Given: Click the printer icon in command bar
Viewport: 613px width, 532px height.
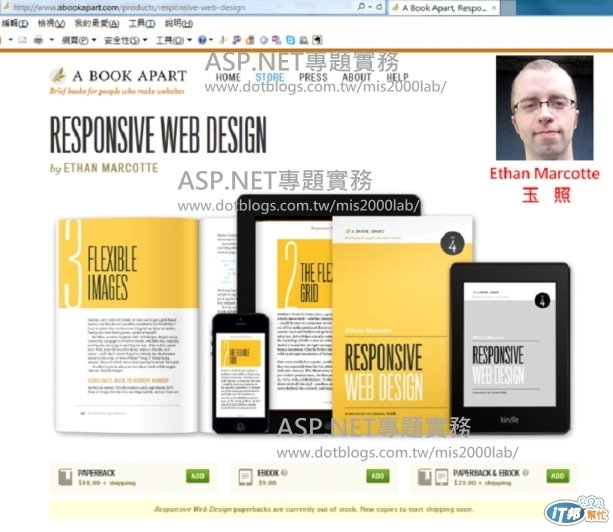Looking at the screenshot, I should pos(38,40).
